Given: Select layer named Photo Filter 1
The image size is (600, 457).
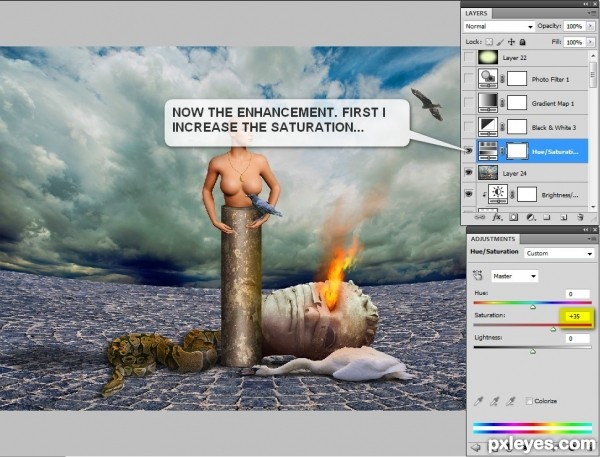Looking at the screenshot, I should tap(550, 80).
